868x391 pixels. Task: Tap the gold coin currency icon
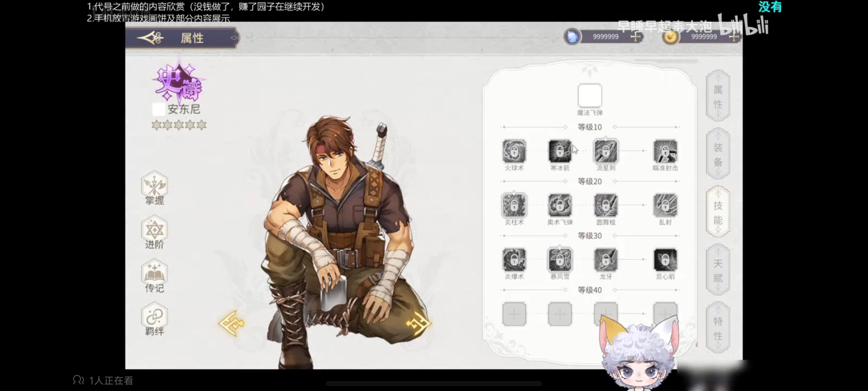[670, 36]
